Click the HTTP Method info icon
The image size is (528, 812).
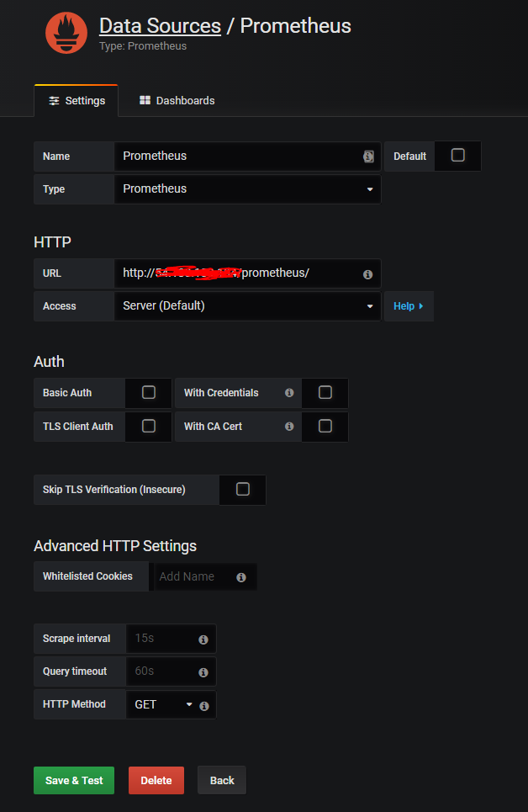(204, 706)
